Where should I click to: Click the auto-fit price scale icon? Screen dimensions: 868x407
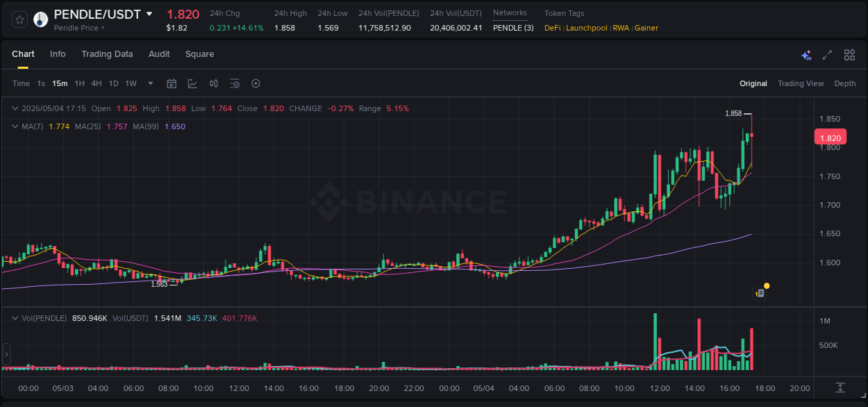[840, 387]
